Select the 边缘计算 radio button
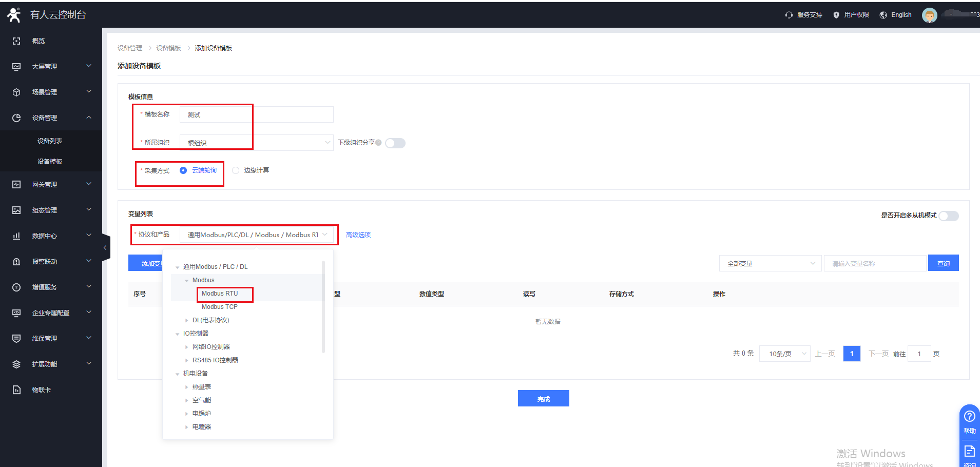The height and width of the screenshot is (467, 980). (236, 170)
